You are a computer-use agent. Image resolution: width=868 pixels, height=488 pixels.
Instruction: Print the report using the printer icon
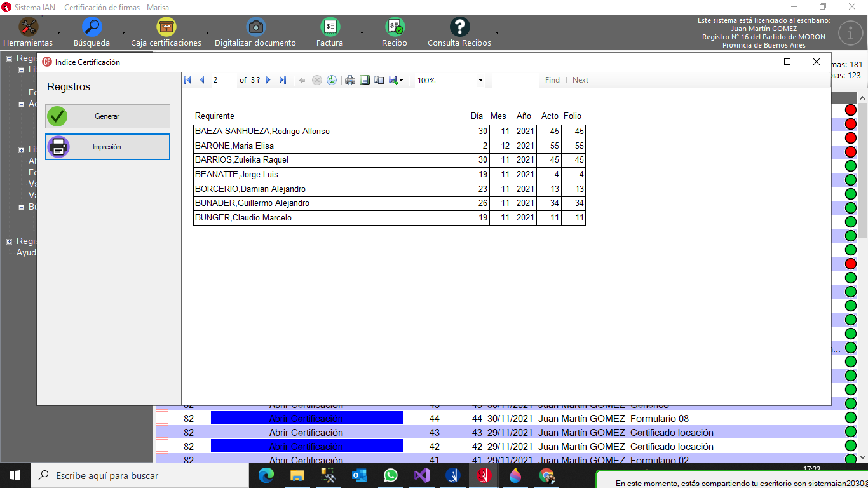coord(349,80)
